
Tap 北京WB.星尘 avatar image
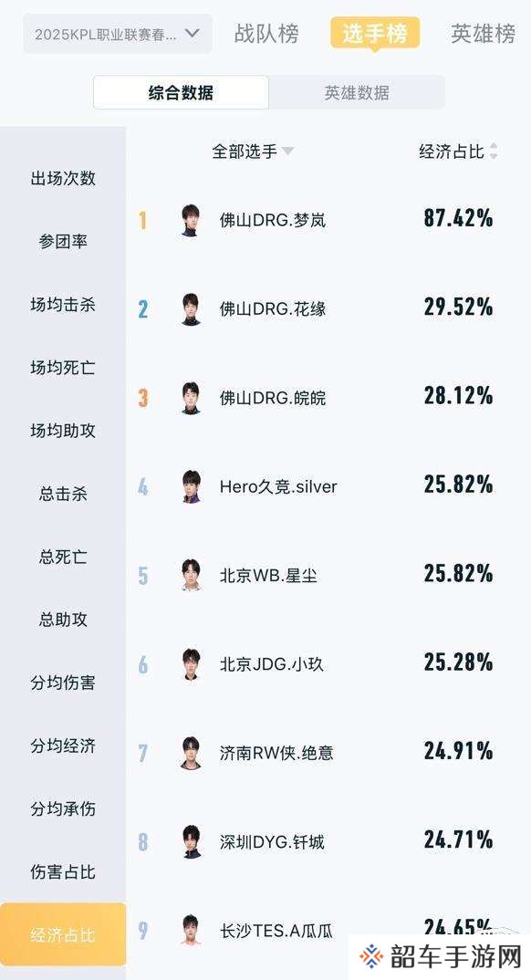191,575
